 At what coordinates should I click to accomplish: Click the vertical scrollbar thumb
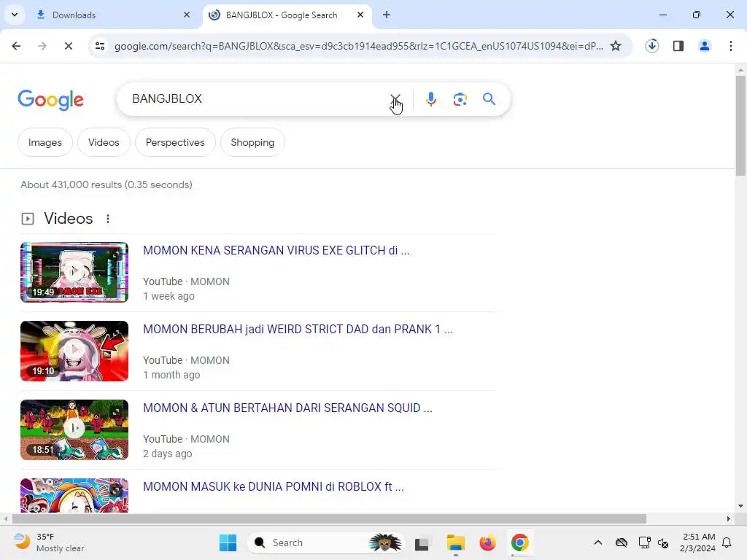(x=740, y=125)
